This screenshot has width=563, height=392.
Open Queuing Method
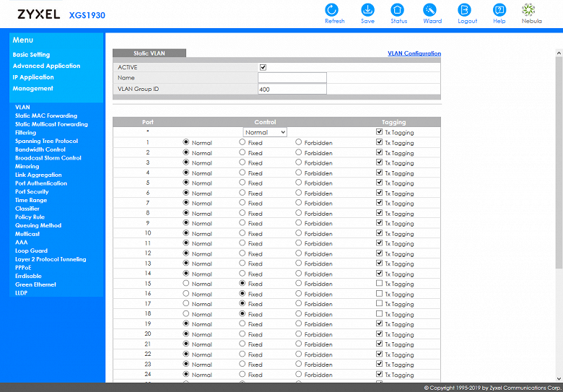(x=38, y=225)
